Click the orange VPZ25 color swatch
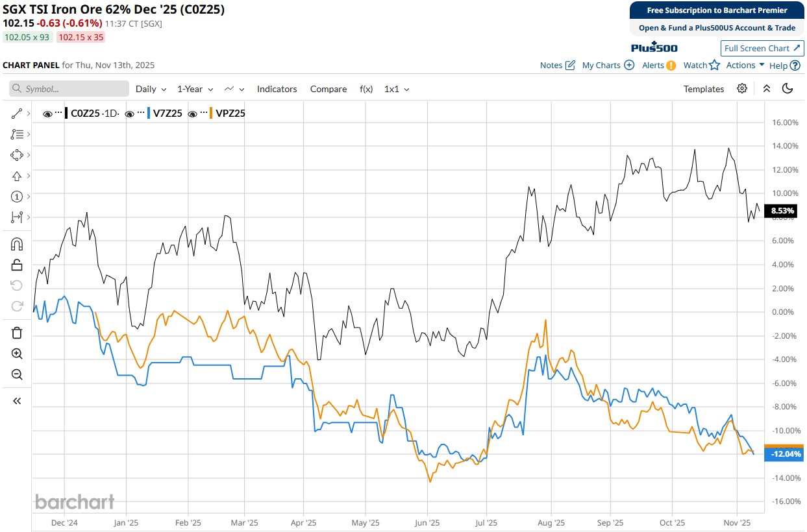Viewport: 807px width, 532px height. coord(210,114)
